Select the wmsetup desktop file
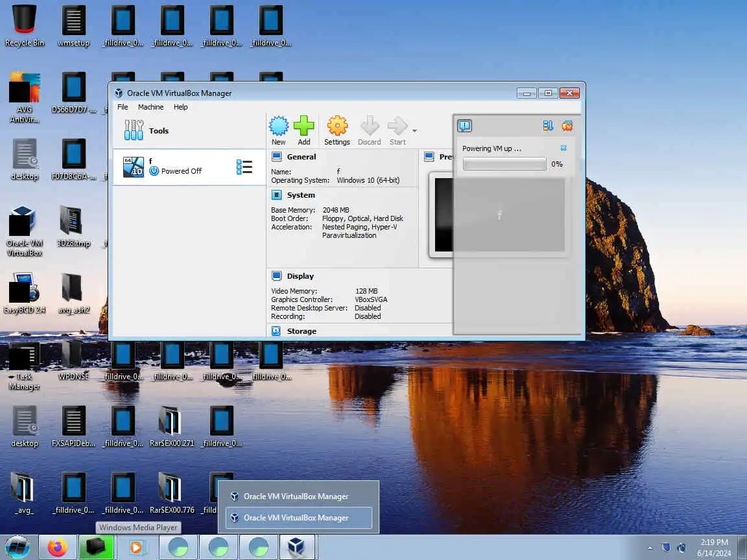Screen dimensions: 747x560 click(73, 26)
